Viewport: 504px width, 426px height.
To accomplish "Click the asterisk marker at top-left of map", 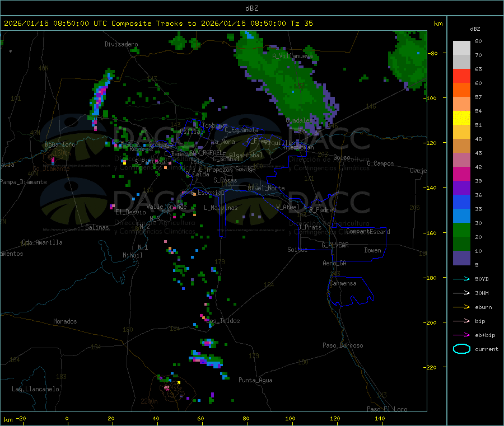I will point(10,52).
